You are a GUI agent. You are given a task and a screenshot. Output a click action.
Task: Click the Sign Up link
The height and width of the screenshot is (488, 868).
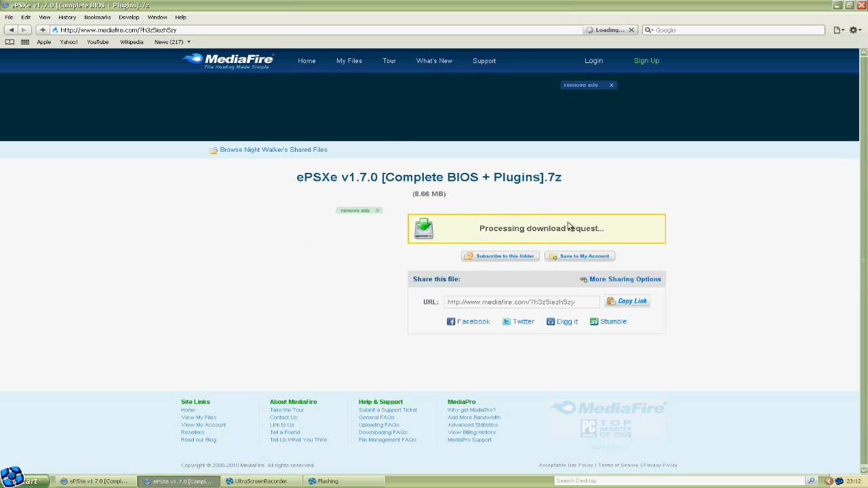(646, 61)
